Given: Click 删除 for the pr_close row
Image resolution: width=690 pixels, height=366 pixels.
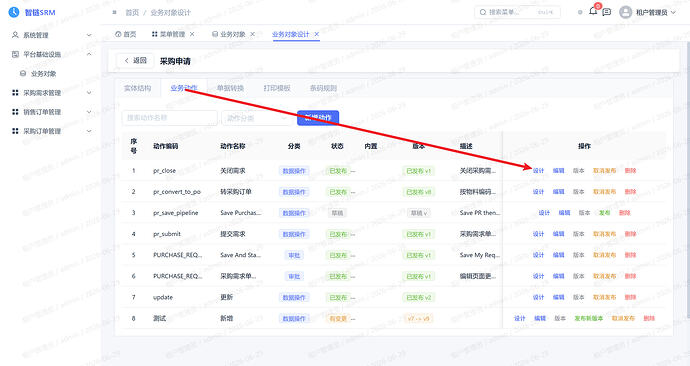Looking at the screenshot, I should [630, 171].
